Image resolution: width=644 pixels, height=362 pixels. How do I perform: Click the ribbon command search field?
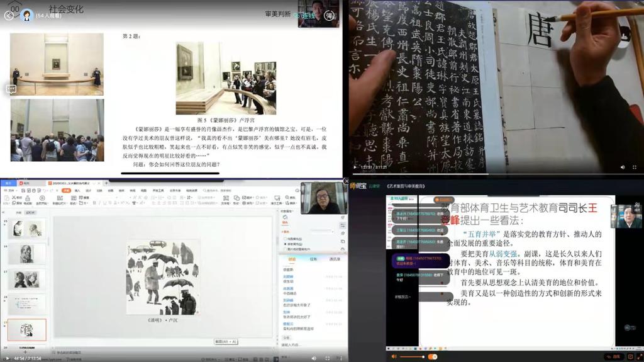(x=217, y=191)
